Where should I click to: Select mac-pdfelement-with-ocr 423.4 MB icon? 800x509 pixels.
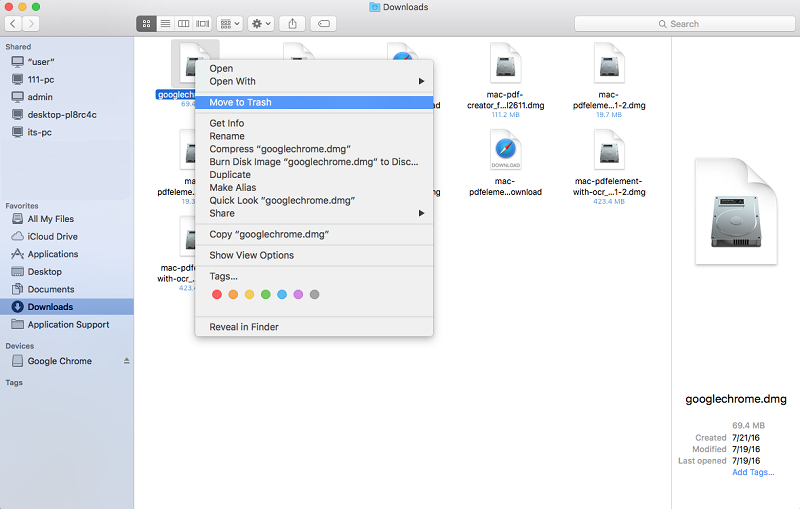609,150
